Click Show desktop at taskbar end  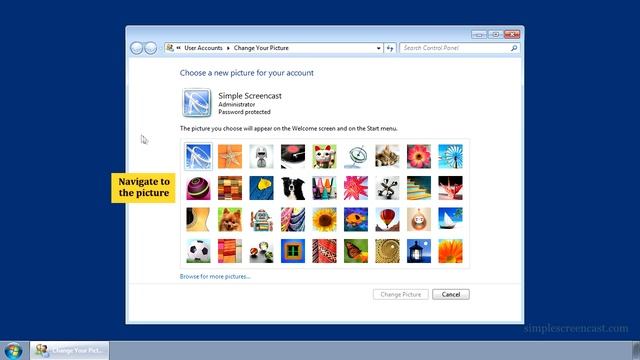tap(636, 350)
